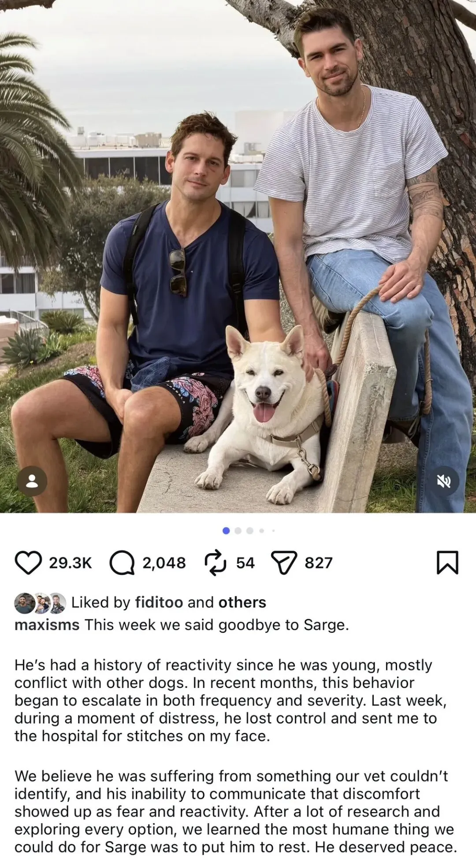This screenshot has height=868, width=476.
Task: Save post using bookmark icon
Action: tap(447, 562)
